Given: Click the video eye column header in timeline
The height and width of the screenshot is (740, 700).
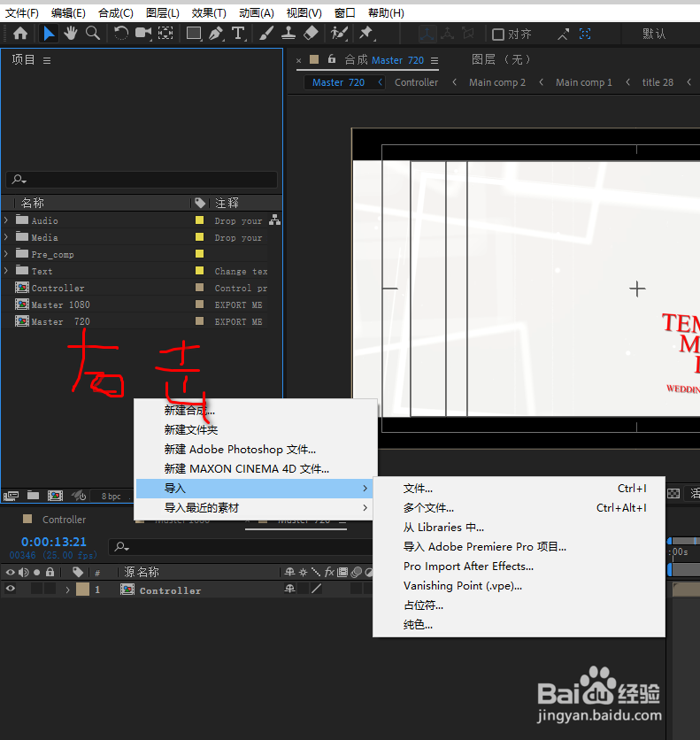Looking at the screenshot, I should click(x=11, y=573).
